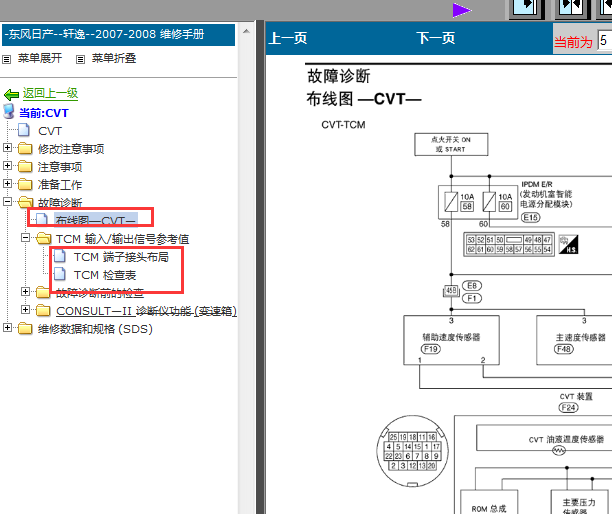Click 菜单展开 to expand the menu
612x514 pixels.
tap(40, 59)
